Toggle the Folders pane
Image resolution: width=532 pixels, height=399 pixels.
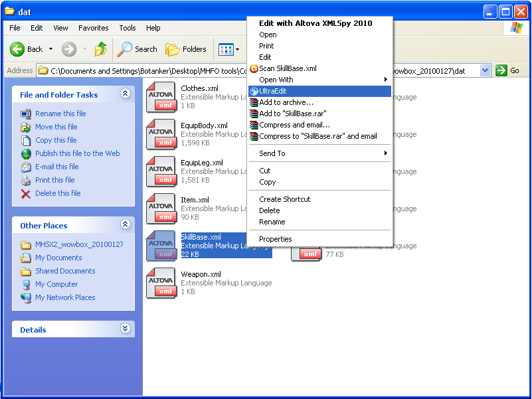[x=186, y=49]
